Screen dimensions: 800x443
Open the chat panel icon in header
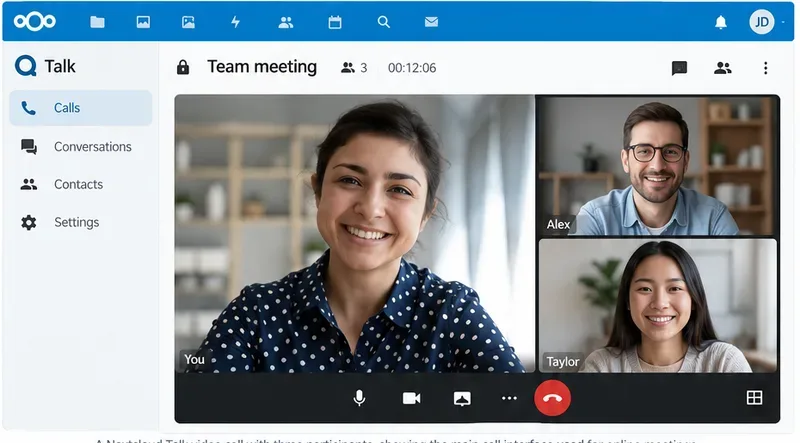(679, 68)
